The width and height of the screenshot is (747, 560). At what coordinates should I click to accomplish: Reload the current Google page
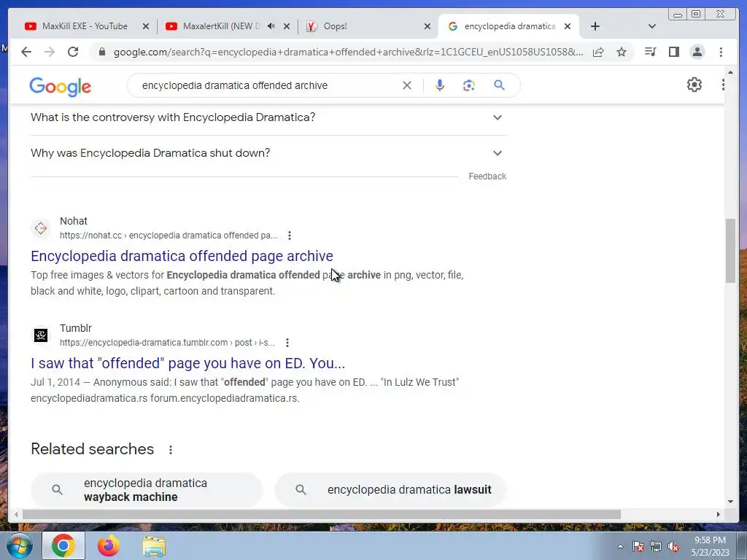(73, 52)
